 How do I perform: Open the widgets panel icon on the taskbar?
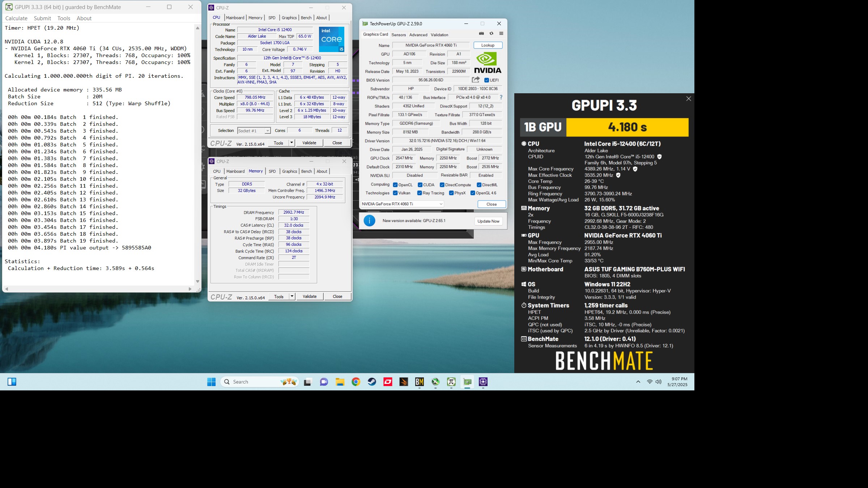coord(12,382)
